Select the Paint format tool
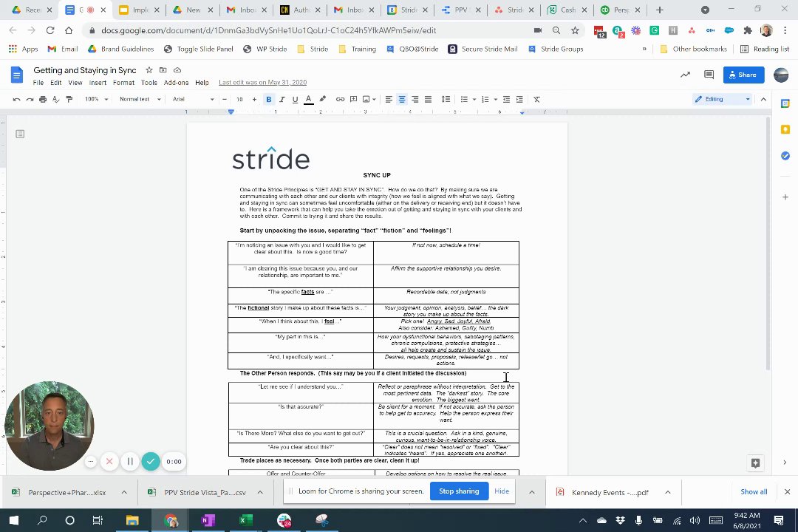 [x=69, y=99]
